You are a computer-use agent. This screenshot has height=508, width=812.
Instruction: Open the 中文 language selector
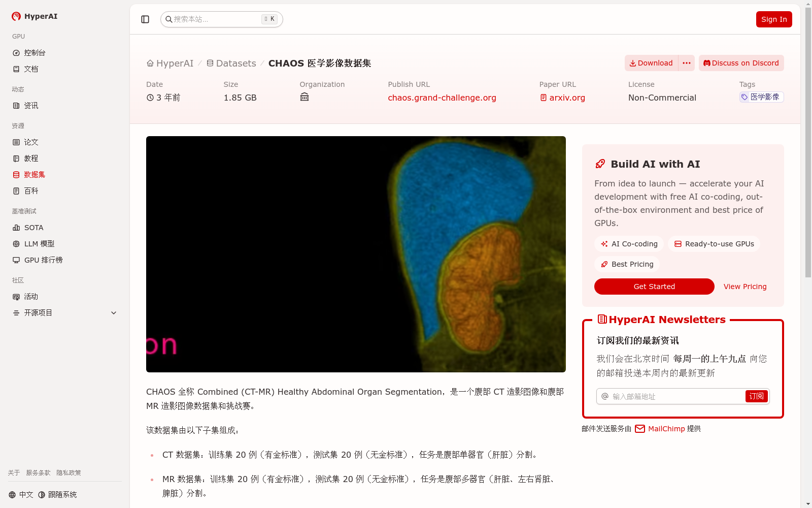click(x=21, y=495)
